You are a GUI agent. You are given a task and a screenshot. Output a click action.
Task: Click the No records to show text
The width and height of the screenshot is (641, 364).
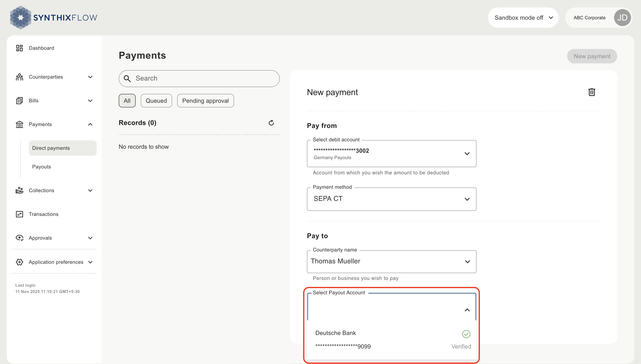[144, 147]
